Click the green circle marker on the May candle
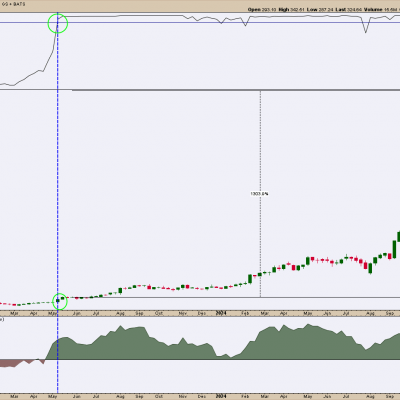The height and width of the screenshot is (400, 400). 59,301
